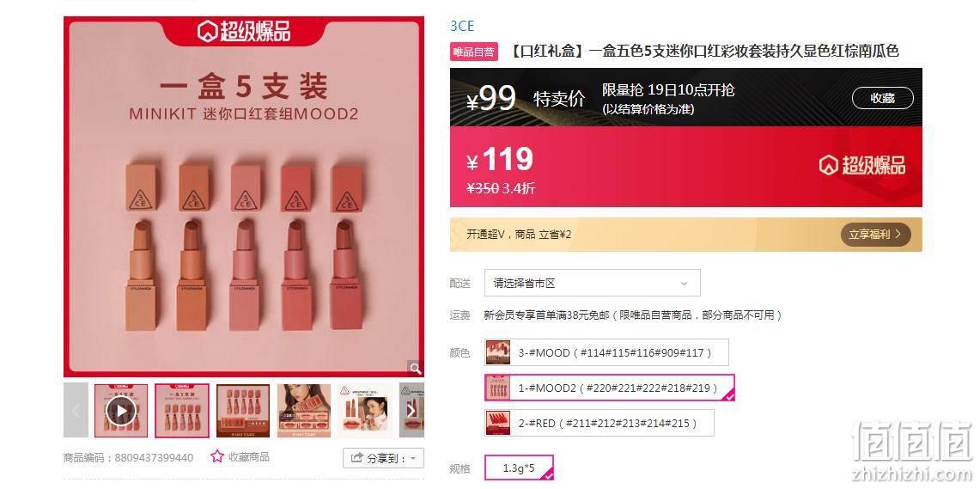This screenshot has width=980, height=489.
Task: Open the share icon menu 分享到
Action: [383, 458]
